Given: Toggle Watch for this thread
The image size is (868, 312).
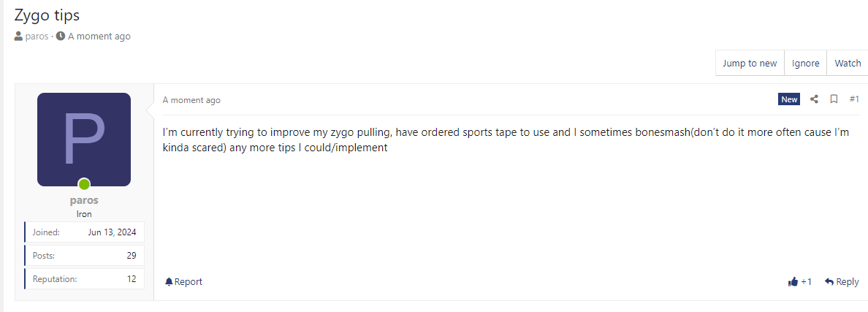Looking at the screenshot, I should pos(848,64).
